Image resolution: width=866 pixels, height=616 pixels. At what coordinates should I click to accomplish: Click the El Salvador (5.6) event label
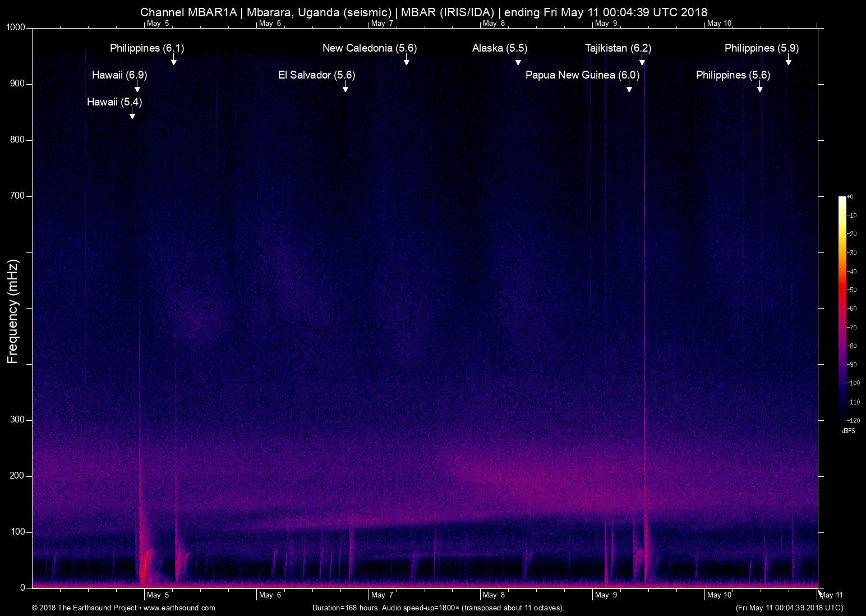pos(316,75)
